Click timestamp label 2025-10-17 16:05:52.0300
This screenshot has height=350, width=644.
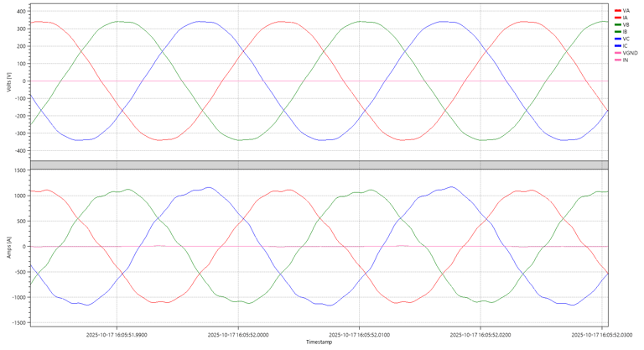602,335
